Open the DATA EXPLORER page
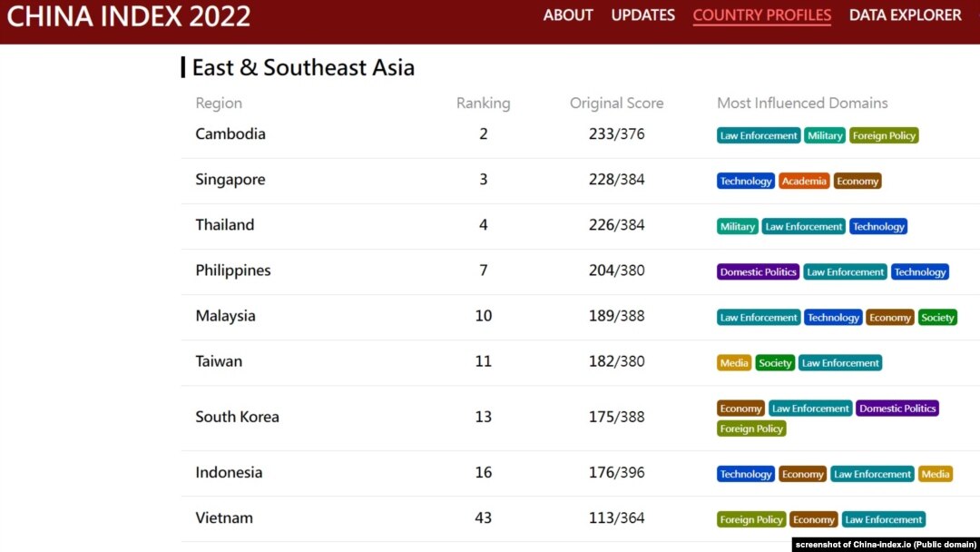The image size is (980, 552). [x=905, y=15]
